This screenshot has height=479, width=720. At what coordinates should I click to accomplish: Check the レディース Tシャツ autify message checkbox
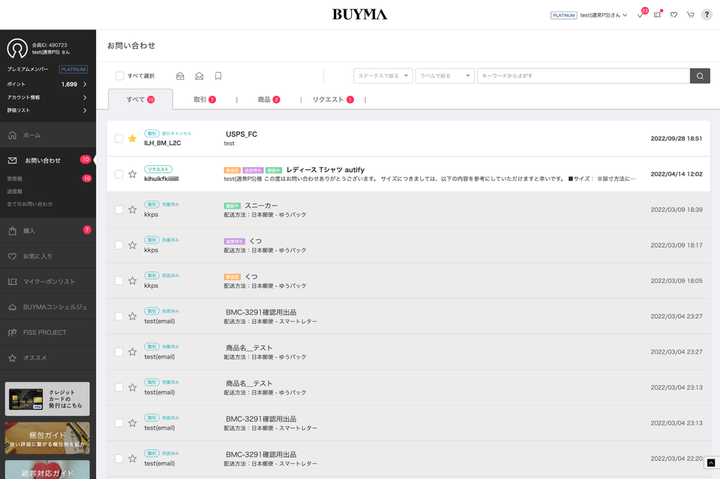pyautogui.click(x=118, y=174)
